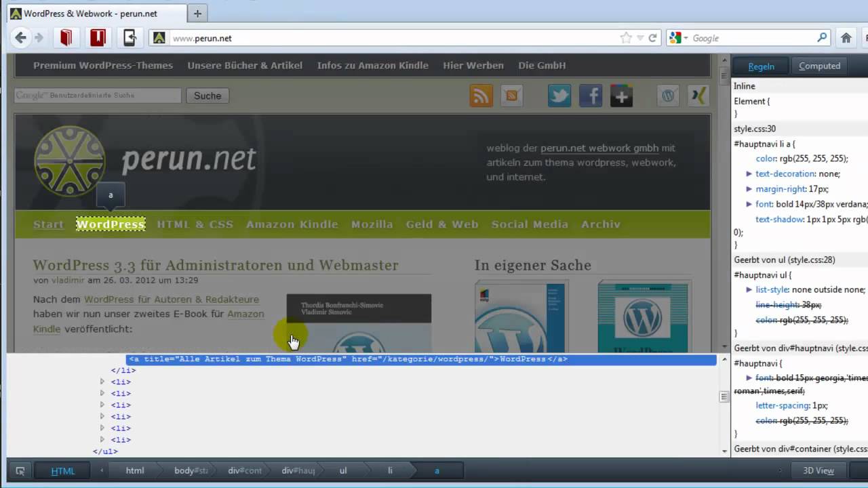The width and height of the screenshot is (868, 488).
Task: Click the author link vladimir
Action: point(67,280)
